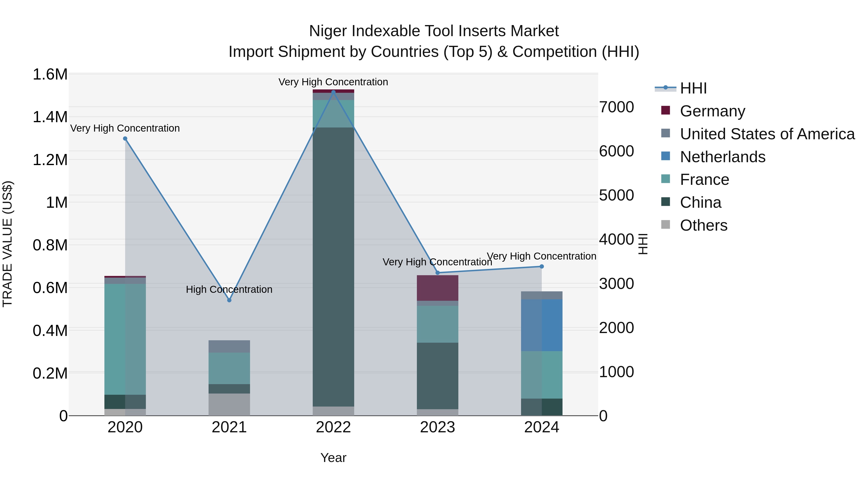868x488 pixels.
Task: Click the 'Niger Indexable Tool Inserts Market' title
Action: coord(434,31)
